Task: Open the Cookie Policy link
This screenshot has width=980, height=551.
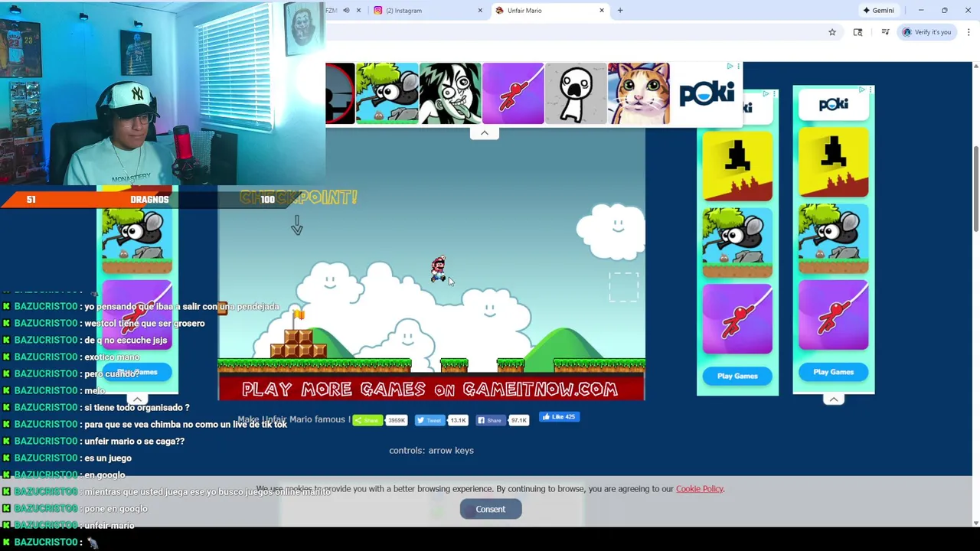Action: click(x=700, y=489)
